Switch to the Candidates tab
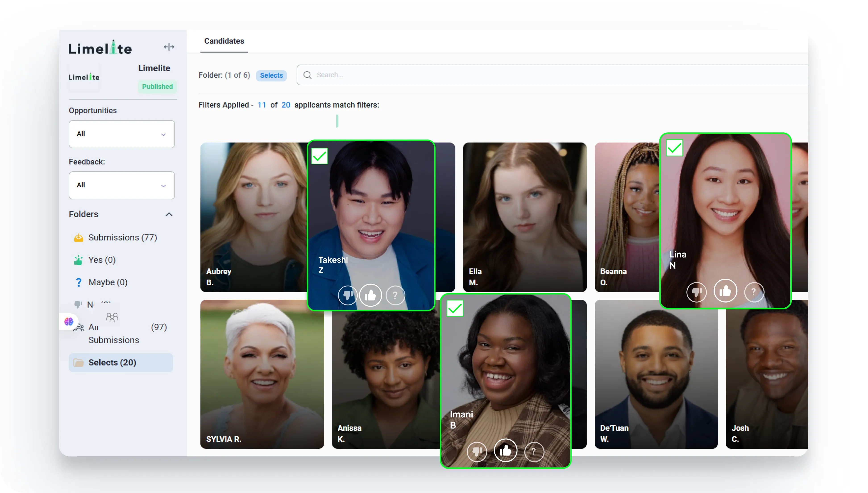Image resolution: width=868 pixels, height=493 pixels. tap(224, 41)
